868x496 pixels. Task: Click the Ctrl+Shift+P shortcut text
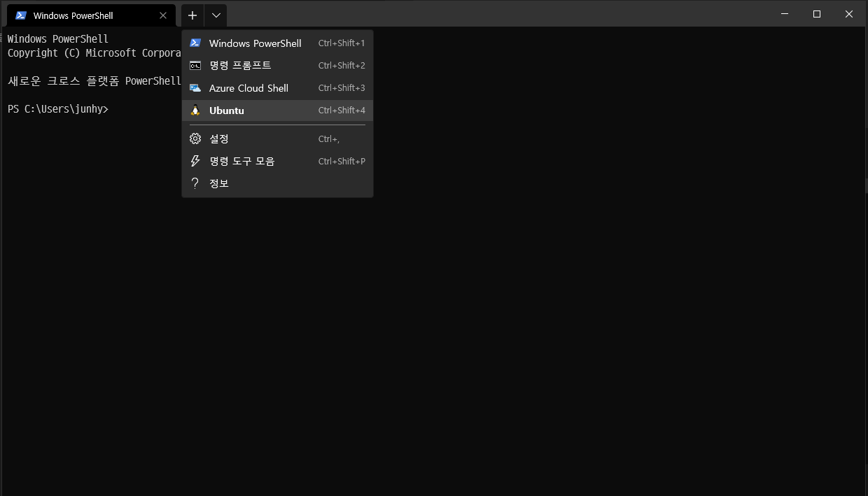click(342, 162)
